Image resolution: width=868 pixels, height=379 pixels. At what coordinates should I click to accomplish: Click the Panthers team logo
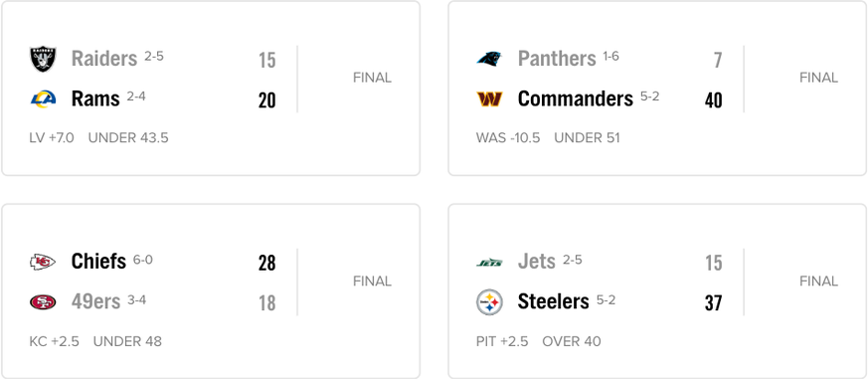(489, 59)
